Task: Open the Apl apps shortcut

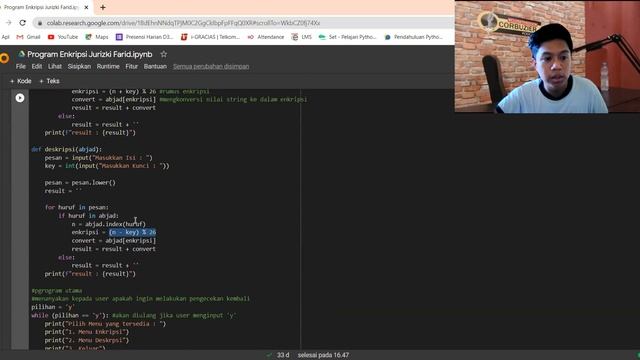Action: click(5, 37)
